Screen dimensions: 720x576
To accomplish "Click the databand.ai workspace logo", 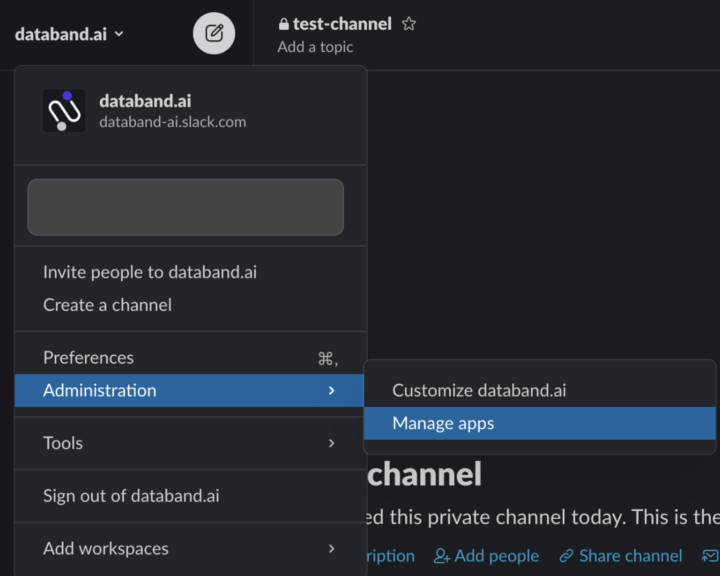I will coord(64,111).
